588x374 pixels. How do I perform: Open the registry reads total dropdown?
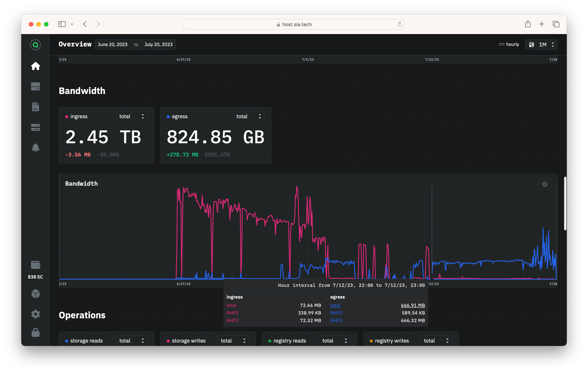pyautogui.click(x=335, y=340)
